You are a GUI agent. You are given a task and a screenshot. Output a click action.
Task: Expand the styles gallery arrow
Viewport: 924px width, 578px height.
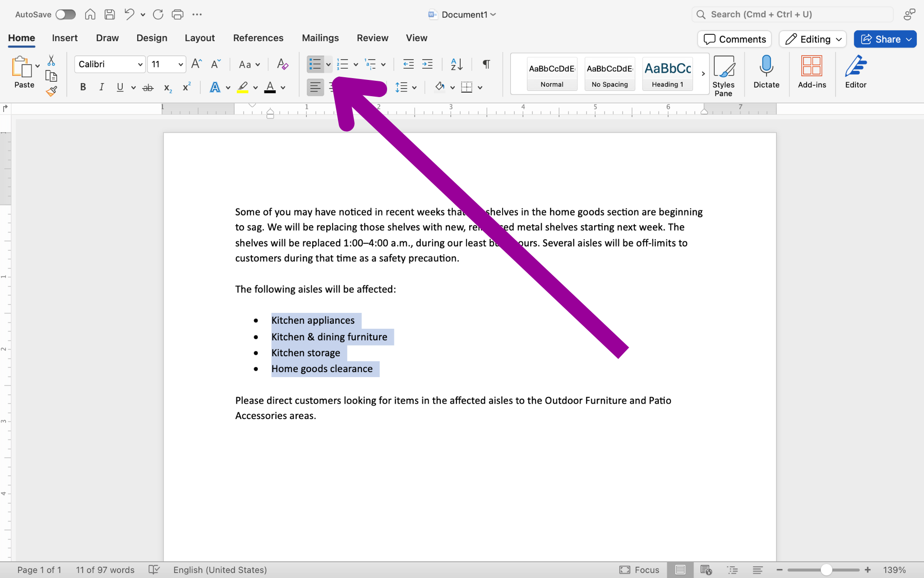pyautogui.click(x=703, y=74)
